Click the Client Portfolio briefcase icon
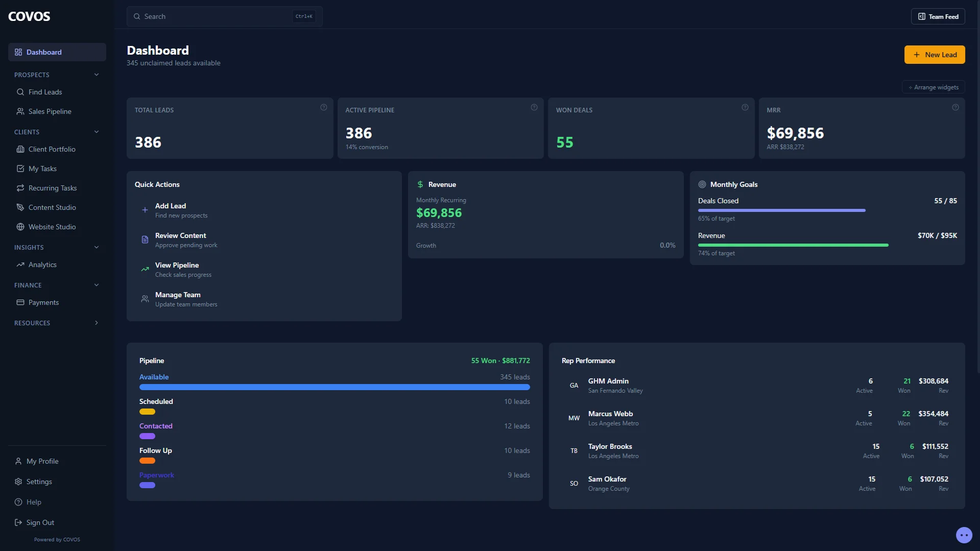Image resolution: width=980 pixels, height=551 pixels. [20, 149]
